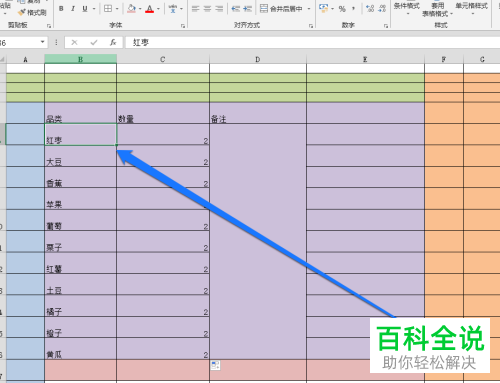Decrease indent
The height and width of the screenshot is (383, 500).
point(236,9)
